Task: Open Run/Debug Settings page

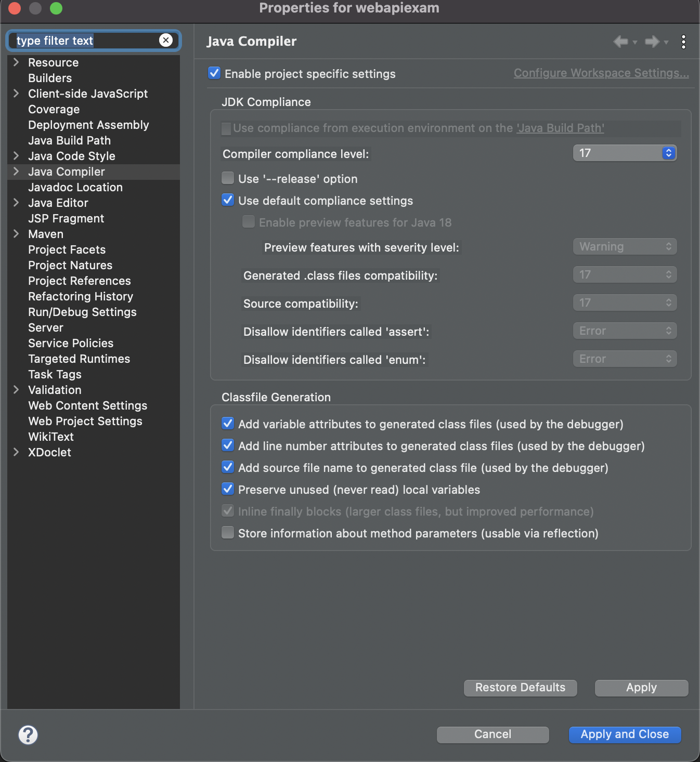Action: 82,312
